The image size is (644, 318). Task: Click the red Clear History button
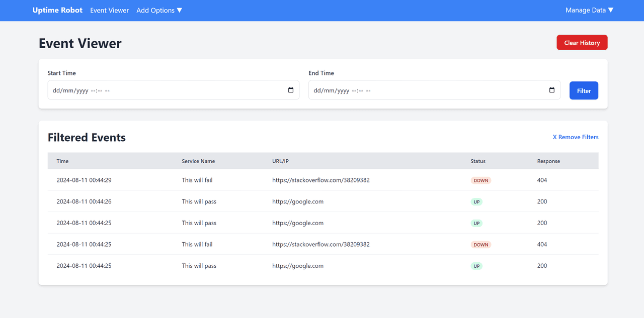tap(582, 43)
